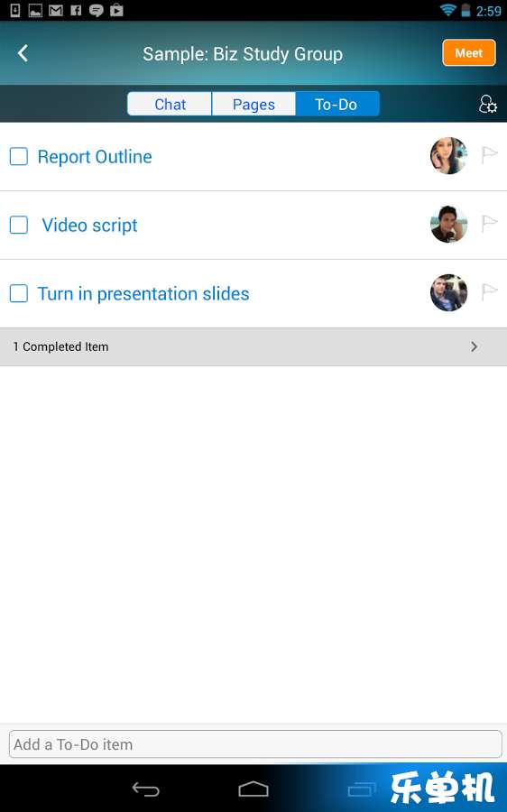
Task: Switch to the Chat tab
Action: (170, 104)
